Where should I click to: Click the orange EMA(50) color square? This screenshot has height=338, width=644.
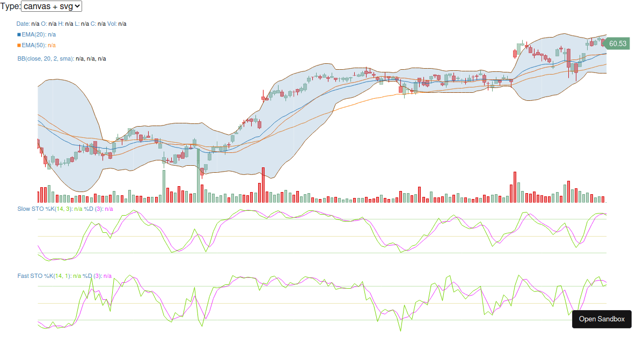(x=19, y=45)
